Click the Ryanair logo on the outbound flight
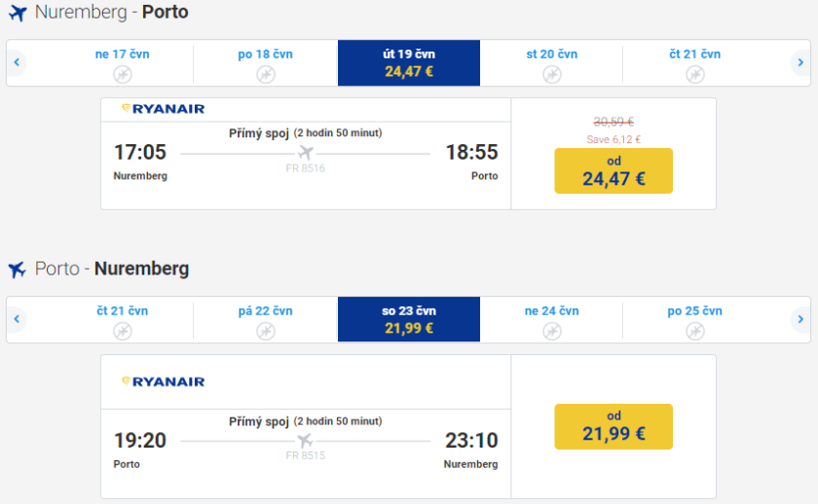818x504 pixels. (163, 109)
